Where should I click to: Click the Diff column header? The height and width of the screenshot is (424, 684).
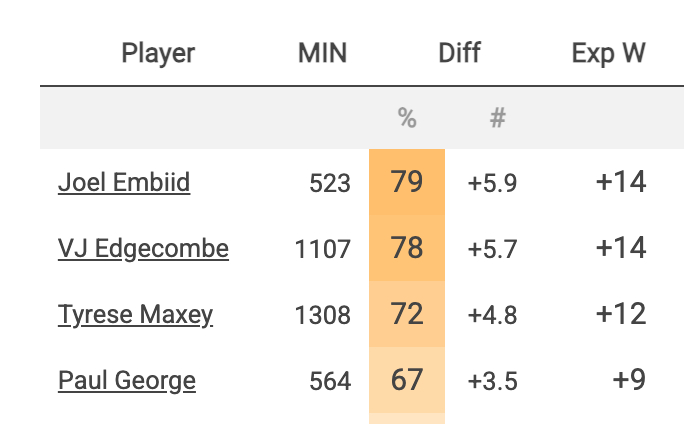459,53
